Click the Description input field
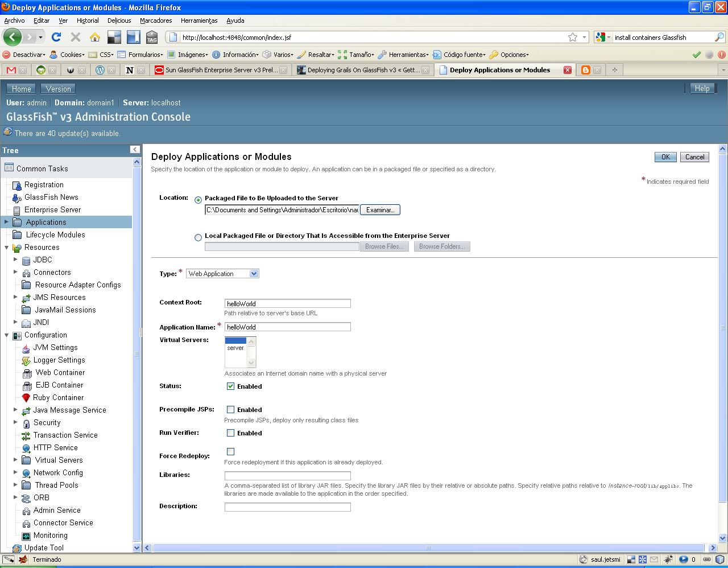Viewport: 728px width, 568px height. click(x=288, y=507)
